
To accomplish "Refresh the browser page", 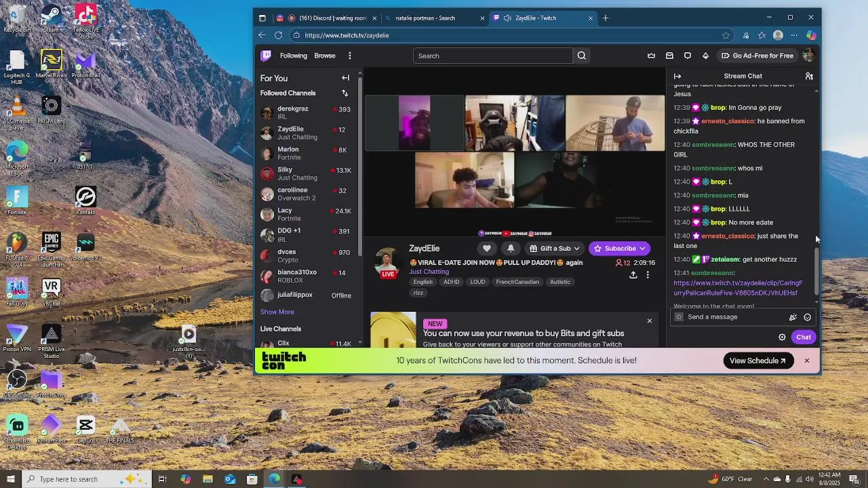I will pos(278,35).
